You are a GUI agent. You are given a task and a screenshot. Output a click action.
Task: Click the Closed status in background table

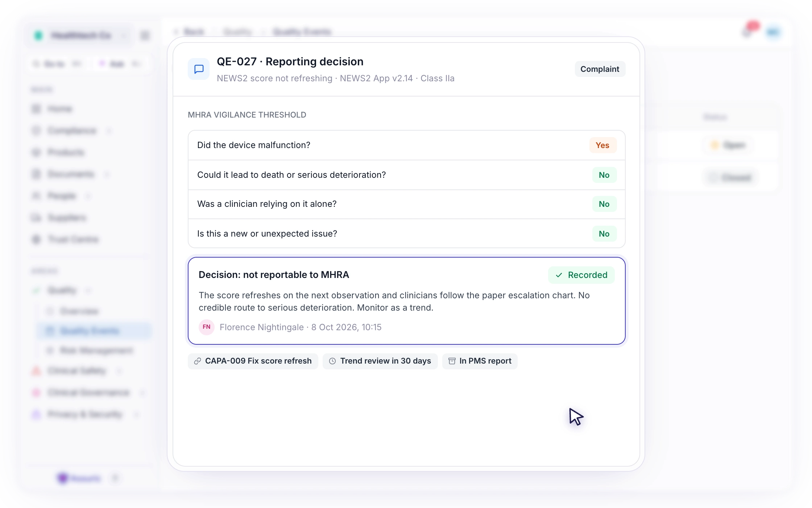(x=731, y=177)
